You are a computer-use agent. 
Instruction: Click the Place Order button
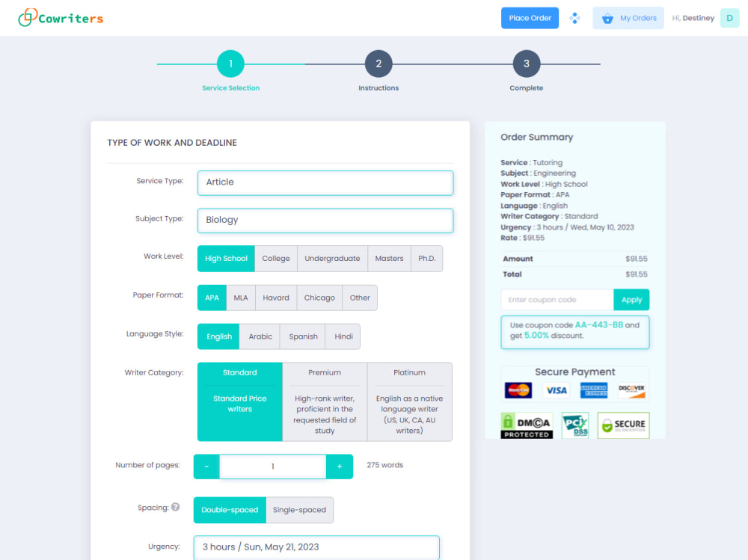[x=530, y=17]
